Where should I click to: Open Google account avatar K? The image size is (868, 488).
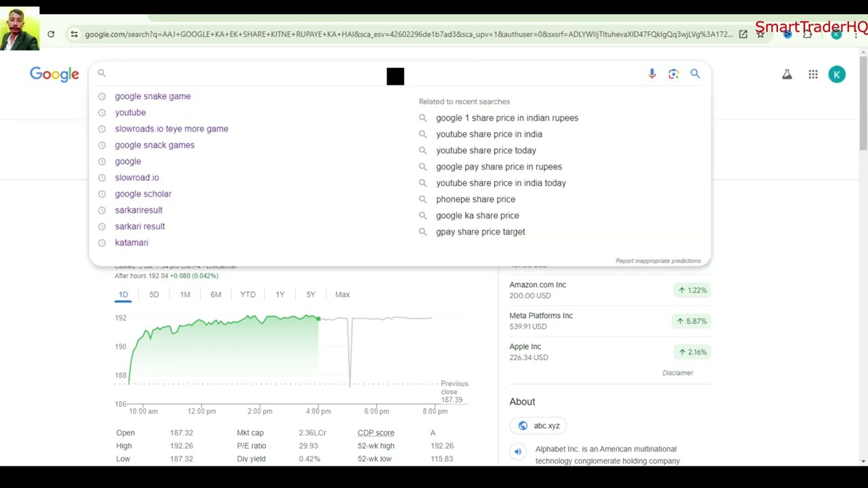coord(837,75)
